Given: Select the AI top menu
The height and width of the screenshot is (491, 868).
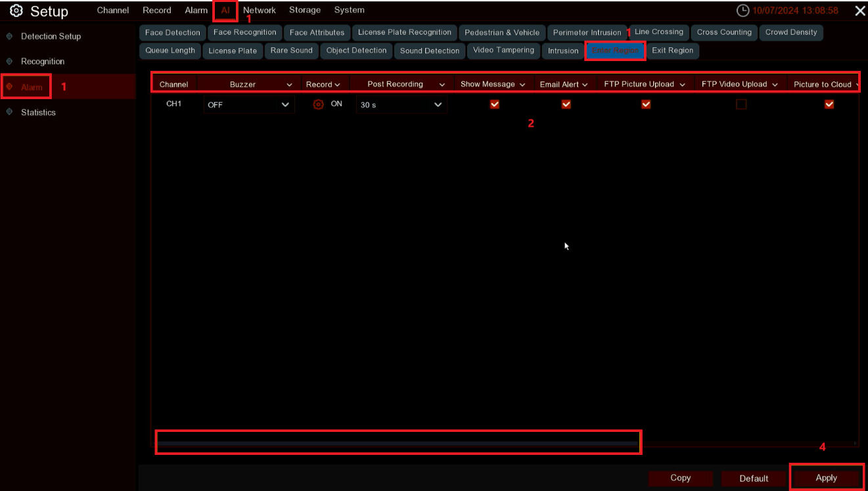Looking at the screenshot, I should (225, 11).
